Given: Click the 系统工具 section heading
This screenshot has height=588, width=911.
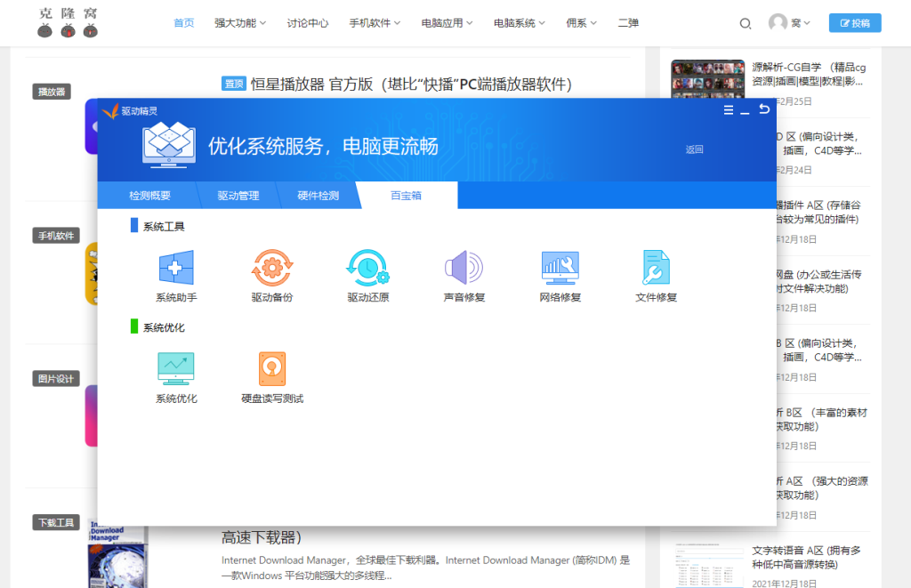Looking at the screenshot, I should coord(164,227).
